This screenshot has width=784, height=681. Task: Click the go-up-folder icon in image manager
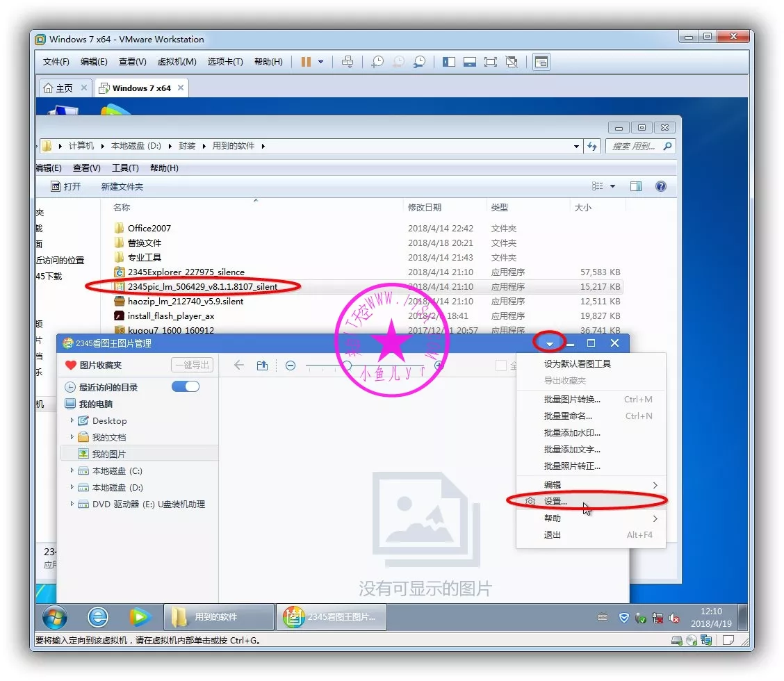click(262, 366)
